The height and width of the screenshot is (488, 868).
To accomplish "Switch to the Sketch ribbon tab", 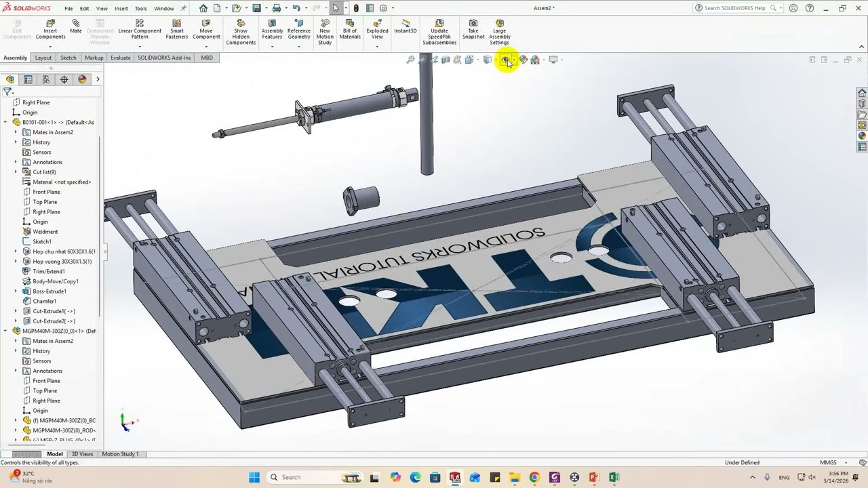I will point(68,58).
